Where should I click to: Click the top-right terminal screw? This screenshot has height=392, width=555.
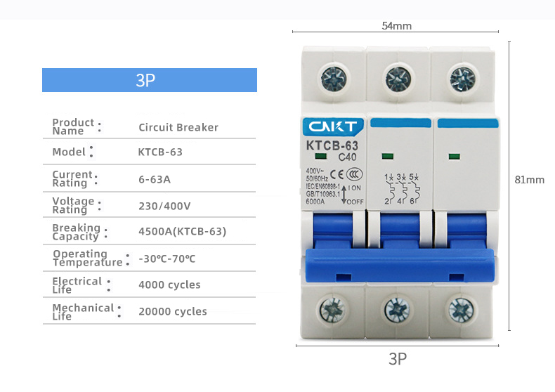[x=463, y=79]
